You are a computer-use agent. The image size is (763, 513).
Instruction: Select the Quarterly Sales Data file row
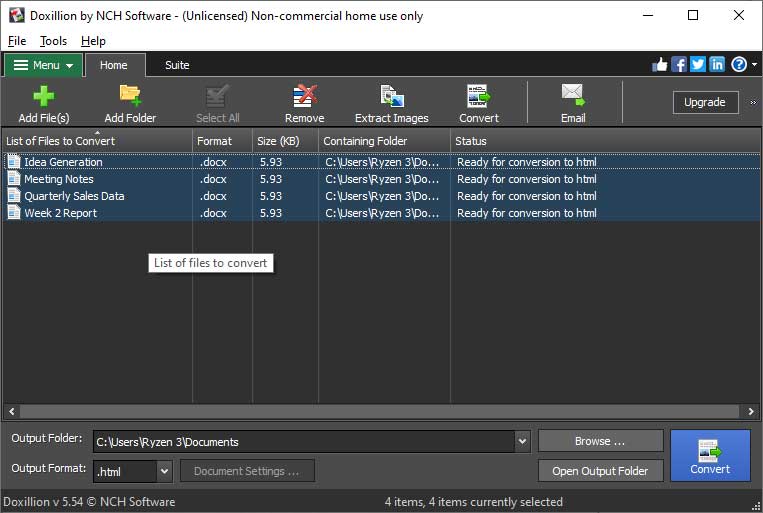tap(381, 196)
